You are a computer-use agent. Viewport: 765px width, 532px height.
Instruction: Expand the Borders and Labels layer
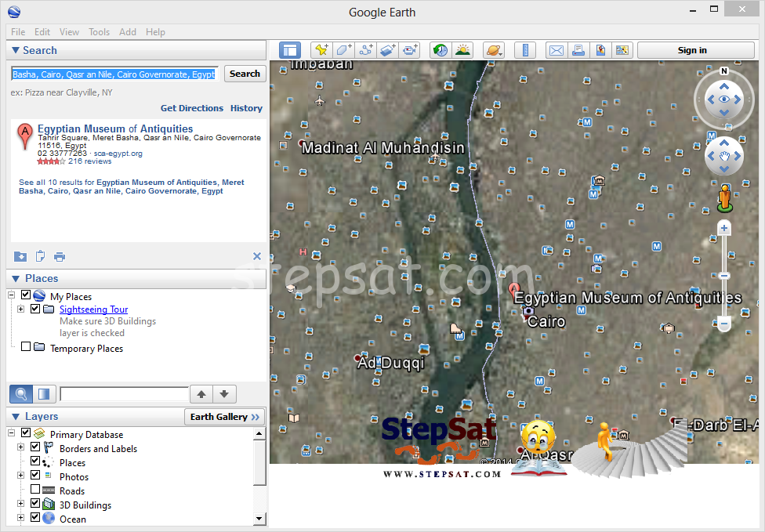21,448
